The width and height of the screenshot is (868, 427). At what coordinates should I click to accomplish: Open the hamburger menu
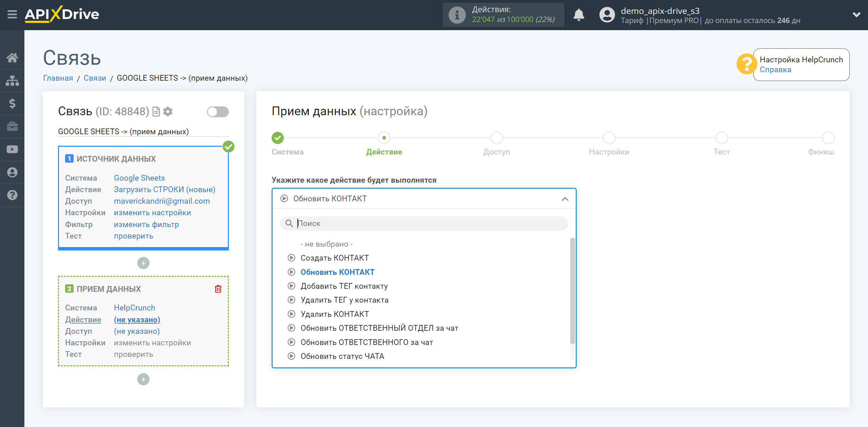tap(12, 15)
